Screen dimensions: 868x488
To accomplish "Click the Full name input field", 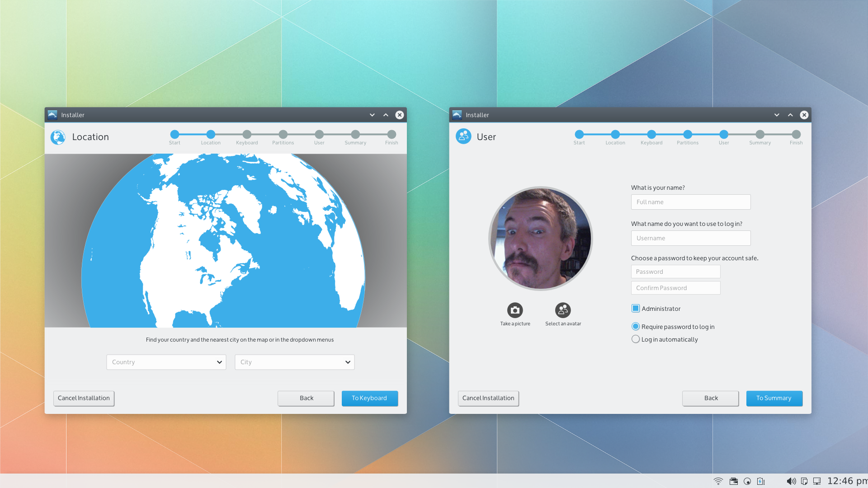I will coord(690,202).
